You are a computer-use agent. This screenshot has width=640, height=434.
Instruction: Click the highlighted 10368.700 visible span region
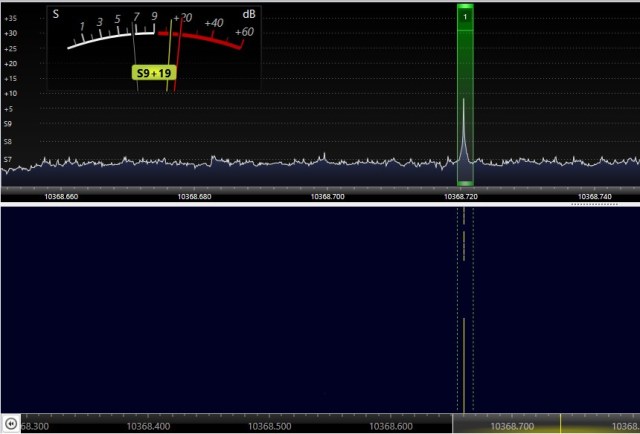[x=513, y=425]
